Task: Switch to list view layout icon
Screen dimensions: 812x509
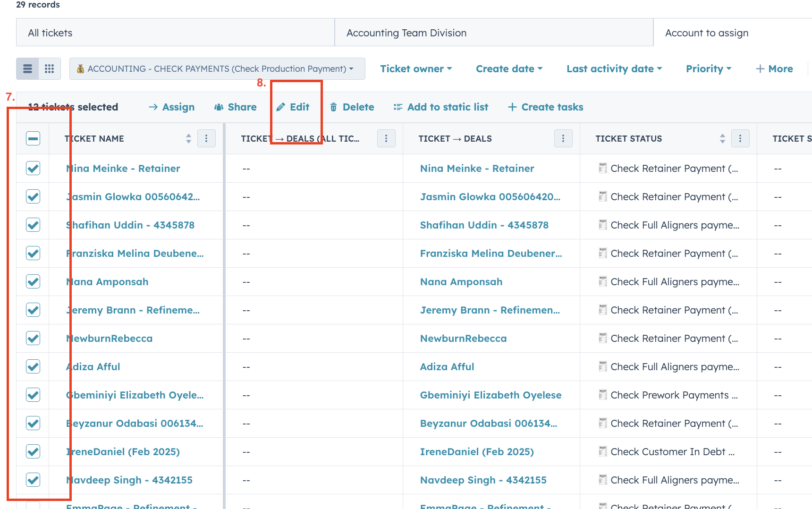Action: (28, 69)
